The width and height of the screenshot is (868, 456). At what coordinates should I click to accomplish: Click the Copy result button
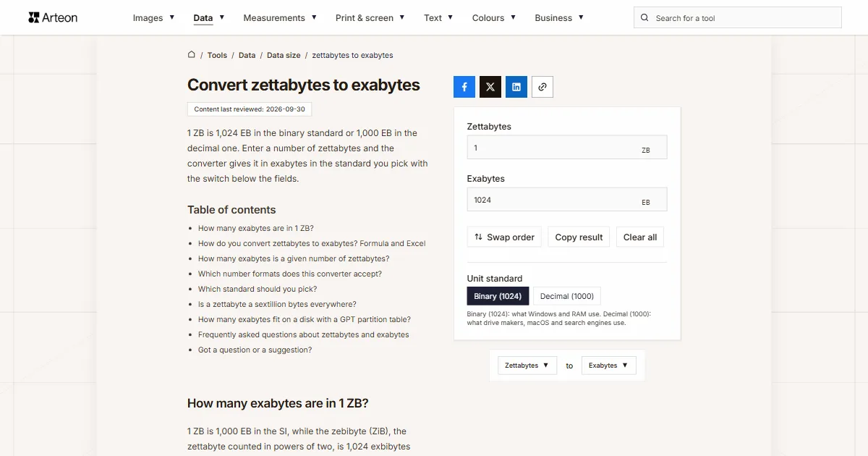pyautogui.click(x=579, y=237)
